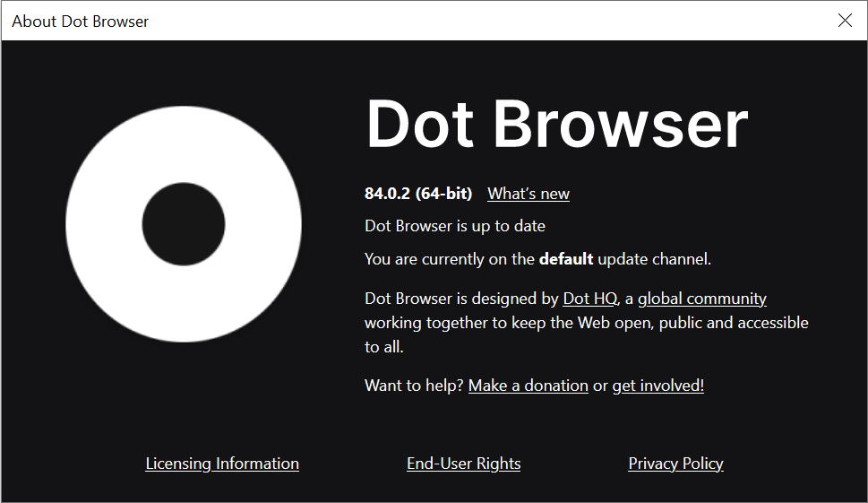Click the bold "default" channel word

[x=566, y=259]
